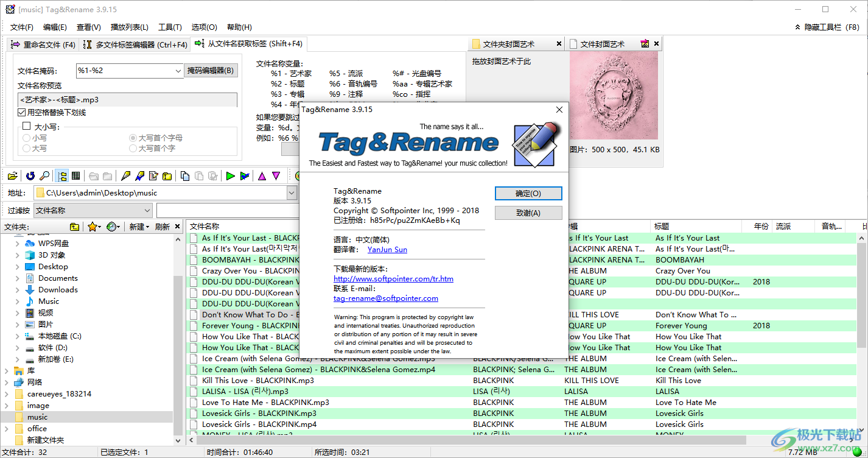This screenshot has height=458, width=868.
Task: Expand the Documents tree node
Action: point(18,278)
